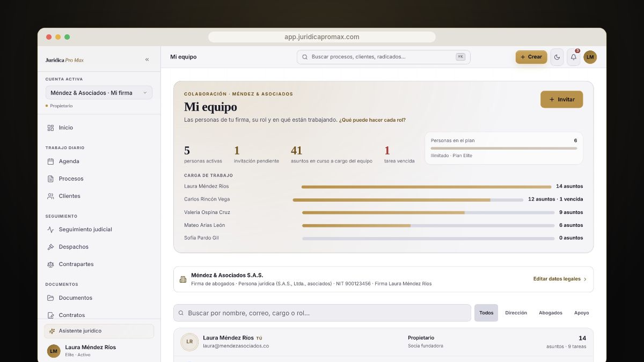Click the '41 asuntos en curso' stat
The height and width of the screenshot is (362, 644).
click(332, 154)
